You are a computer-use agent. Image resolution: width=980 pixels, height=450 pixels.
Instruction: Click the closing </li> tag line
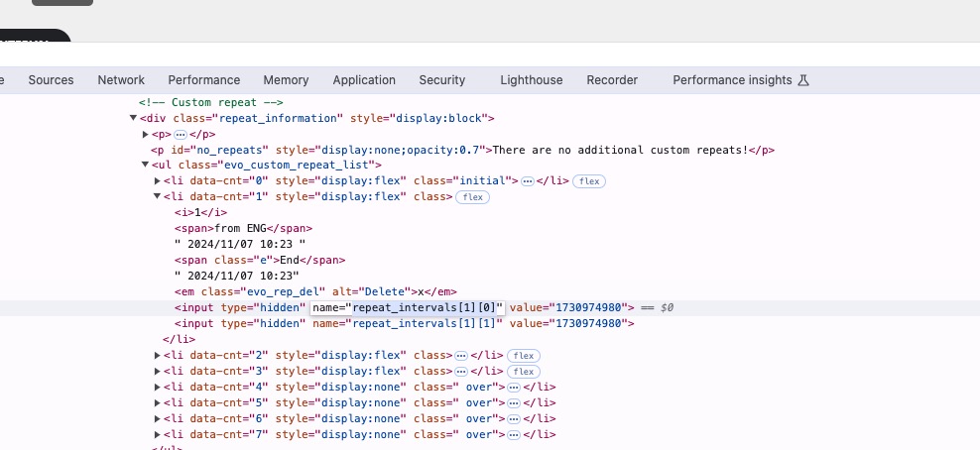[179, 340]
